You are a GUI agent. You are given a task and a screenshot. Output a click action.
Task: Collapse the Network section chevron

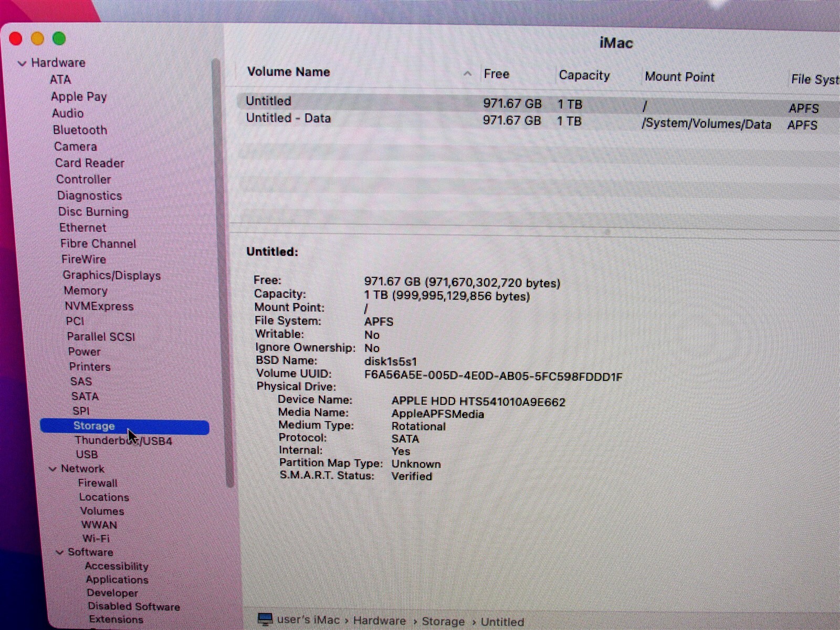coord(52,469)
